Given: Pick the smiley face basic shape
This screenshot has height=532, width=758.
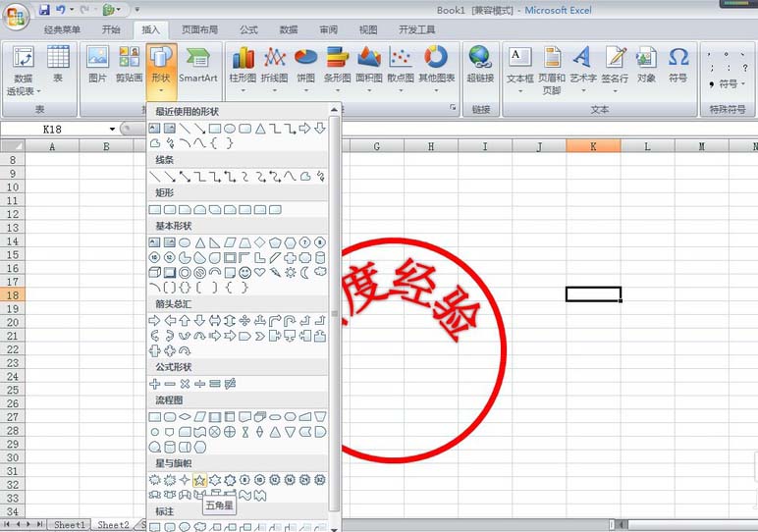Looking at the screenshot, I should pos(245,273).
